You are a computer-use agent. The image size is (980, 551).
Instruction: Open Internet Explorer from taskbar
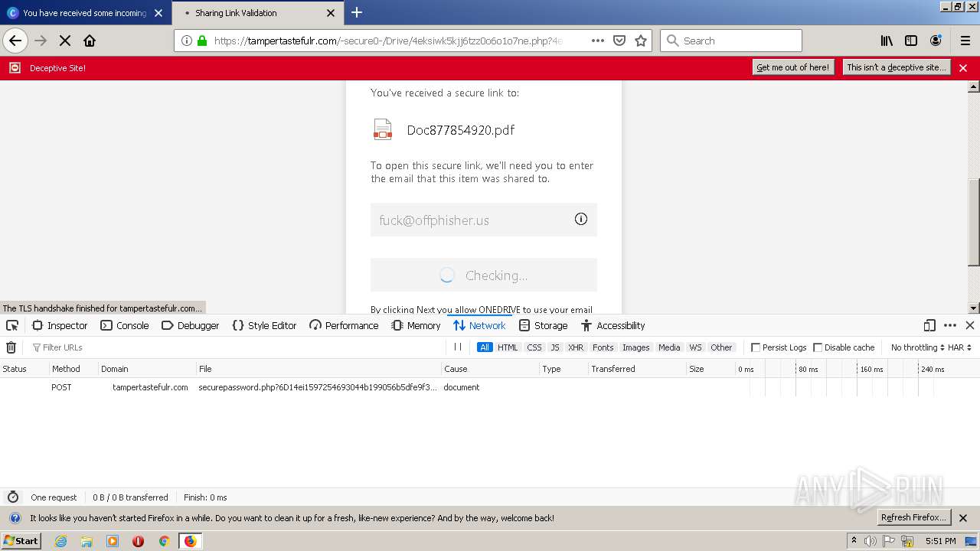coord(61,541)
